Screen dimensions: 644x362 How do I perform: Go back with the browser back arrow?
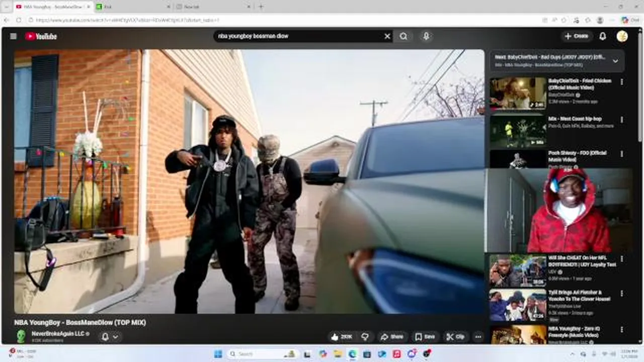(6, 20)
